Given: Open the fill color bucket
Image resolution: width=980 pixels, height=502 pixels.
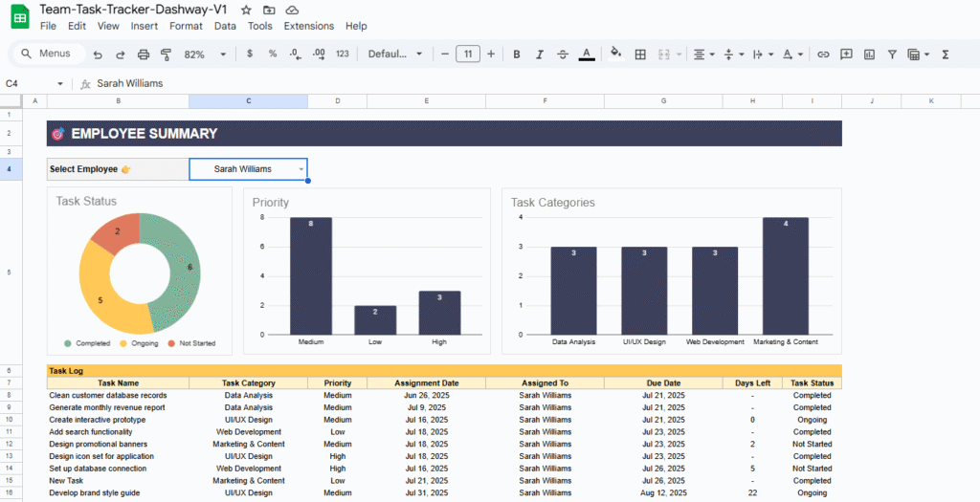Looking at the screenshot, I should click(x=615, y=54).
